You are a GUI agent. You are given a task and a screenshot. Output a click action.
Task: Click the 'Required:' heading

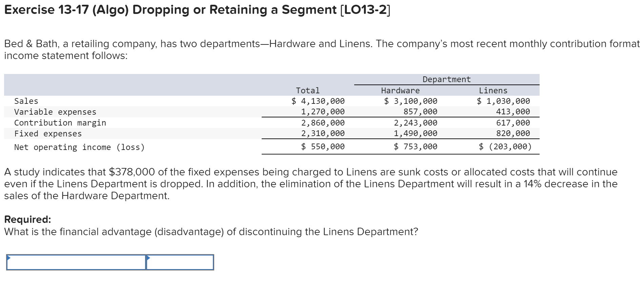pos(27,220)
